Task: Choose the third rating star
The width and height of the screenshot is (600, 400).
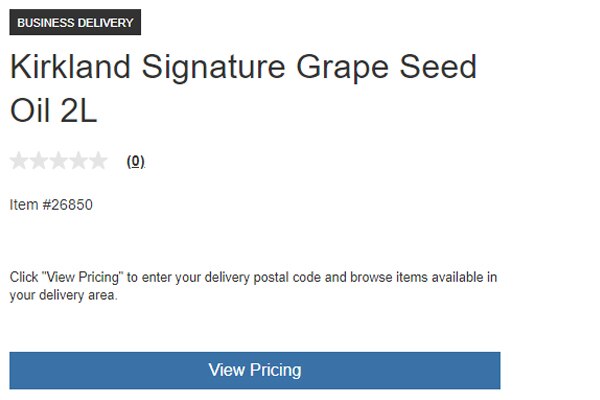Action: [x=59, y=161]
